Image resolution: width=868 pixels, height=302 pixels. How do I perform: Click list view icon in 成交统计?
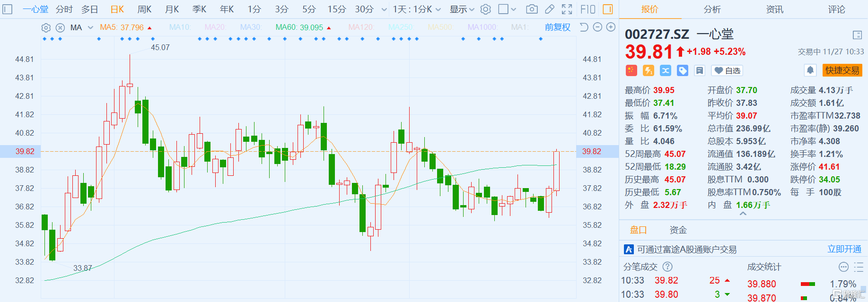(859, 267)
